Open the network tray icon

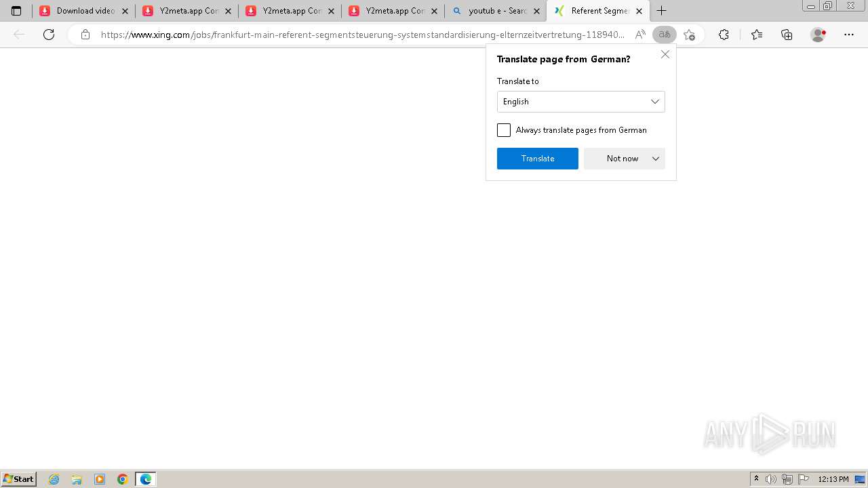787,479
